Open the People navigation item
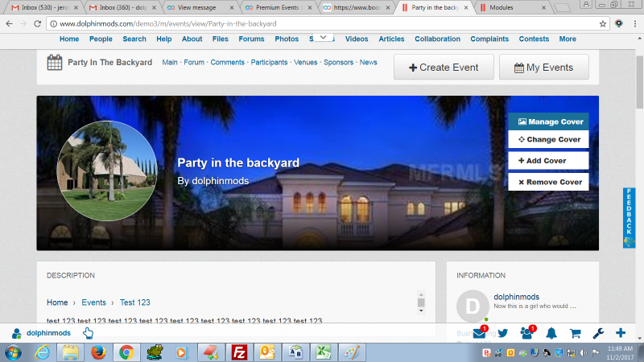644x362 pixels. (101, 39)
